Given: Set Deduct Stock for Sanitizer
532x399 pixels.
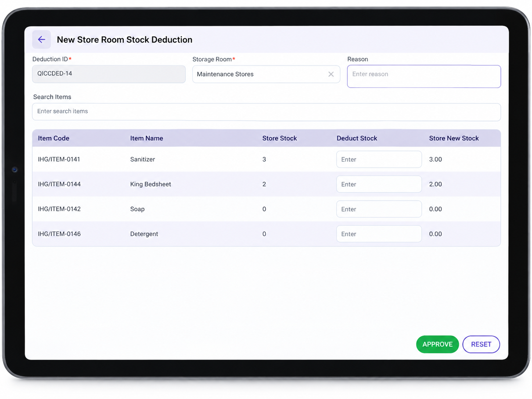Looking at the screenshot, I should click(x=379, y=159).
